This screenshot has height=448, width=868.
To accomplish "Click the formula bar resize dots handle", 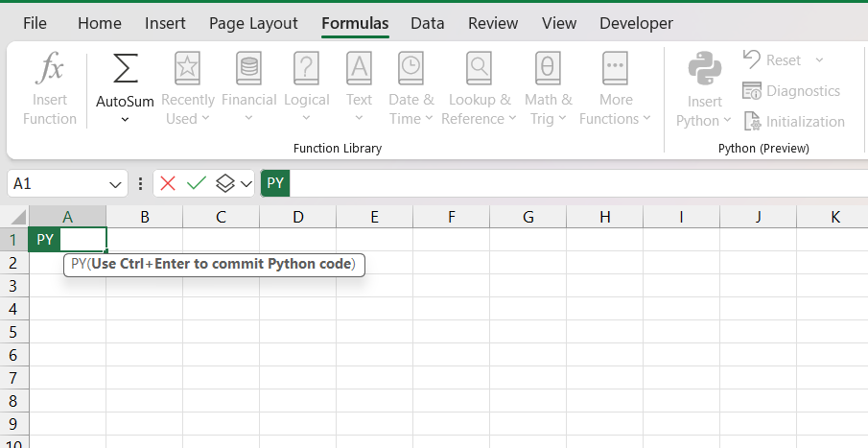I will coord(140,183).
